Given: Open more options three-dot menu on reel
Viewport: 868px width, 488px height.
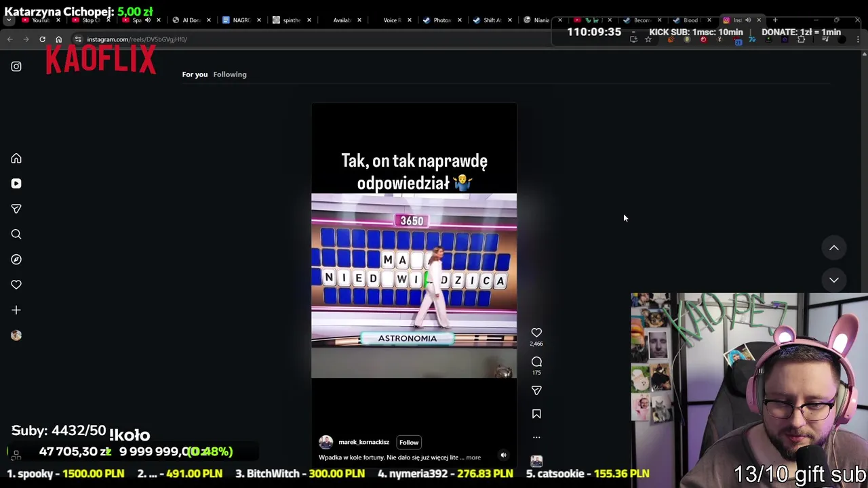Looking at the screenshot, I should point(536,437).
